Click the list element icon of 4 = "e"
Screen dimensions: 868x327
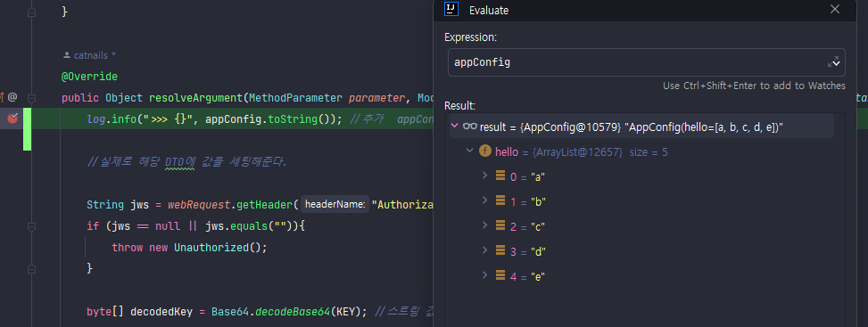(x=500, y=275)
